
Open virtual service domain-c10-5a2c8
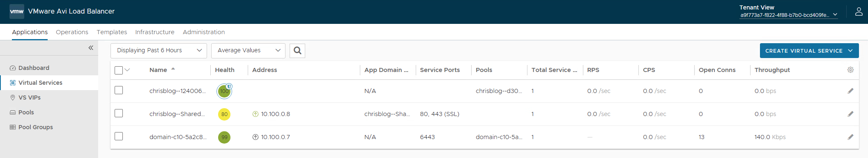178,137
